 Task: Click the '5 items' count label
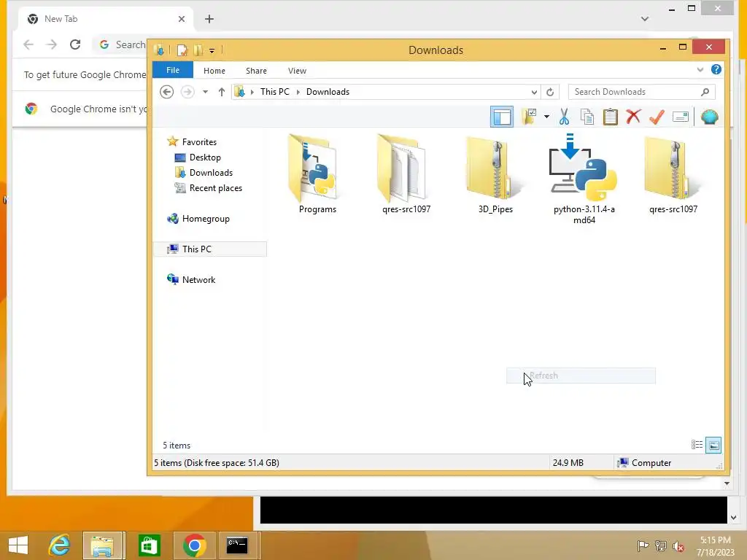tap(177, 446)
